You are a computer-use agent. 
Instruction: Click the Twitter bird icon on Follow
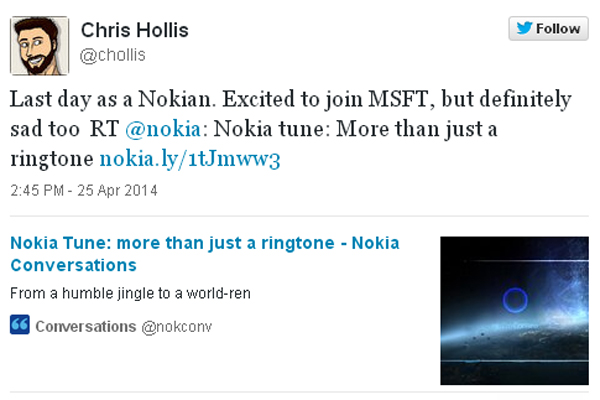point(523,29)
